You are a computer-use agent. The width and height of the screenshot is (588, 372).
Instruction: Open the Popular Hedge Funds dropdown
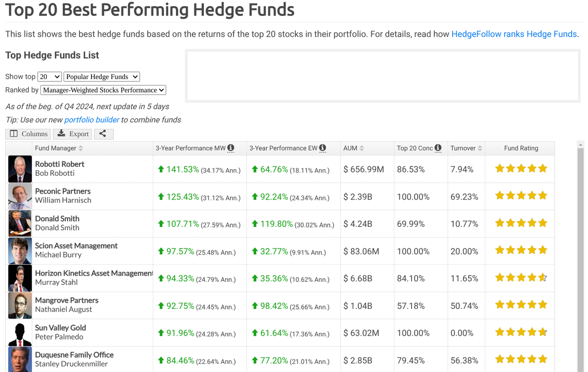[102, 77]
